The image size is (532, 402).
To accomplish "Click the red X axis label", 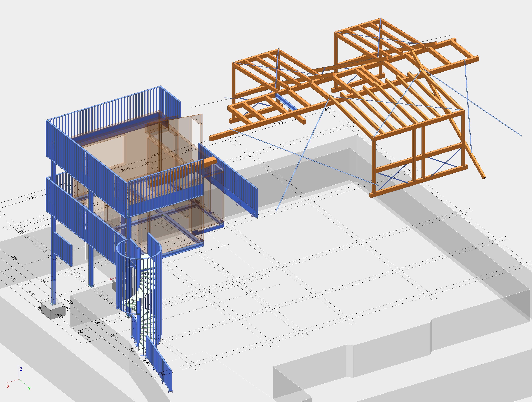I will pyautogui.click(x=8, y=386).
